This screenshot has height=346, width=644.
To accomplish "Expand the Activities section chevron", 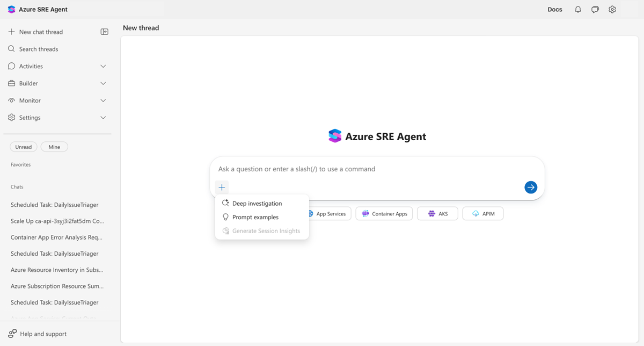I will [103, 66].
